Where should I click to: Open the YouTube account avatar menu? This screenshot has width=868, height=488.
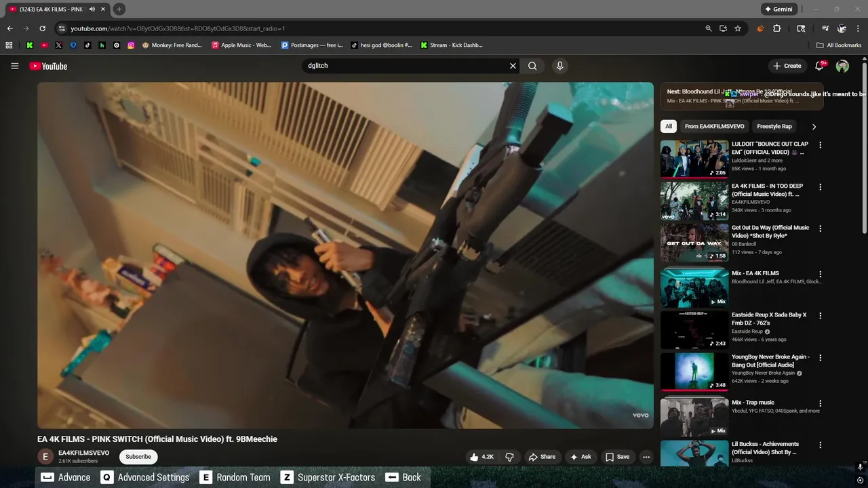coord(842,66)
